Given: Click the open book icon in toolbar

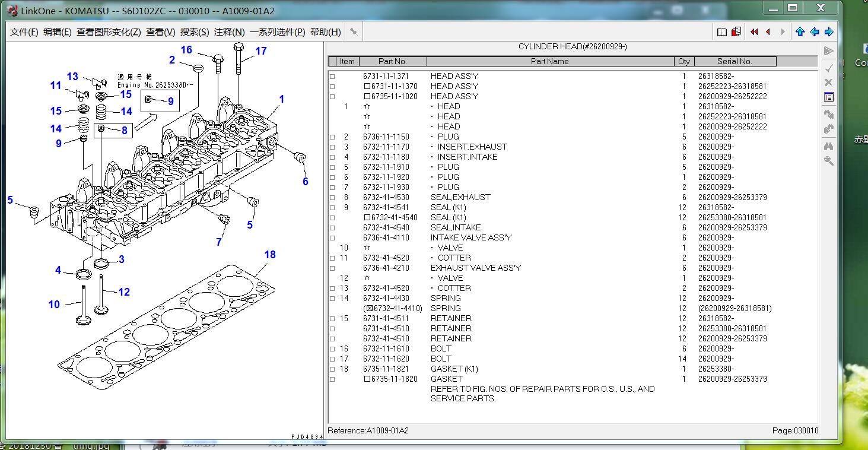Looking at the screenshot, I should 721,32.
